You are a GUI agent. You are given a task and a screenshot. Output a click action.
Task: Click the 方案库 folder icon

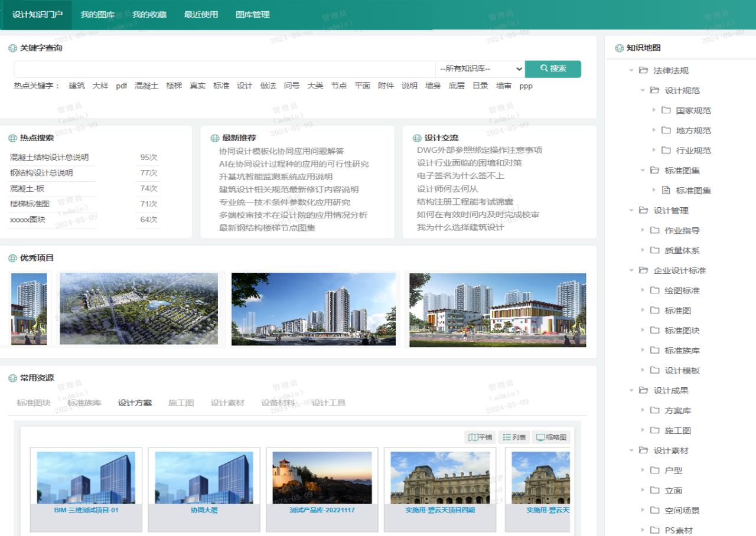pos(654,410)
